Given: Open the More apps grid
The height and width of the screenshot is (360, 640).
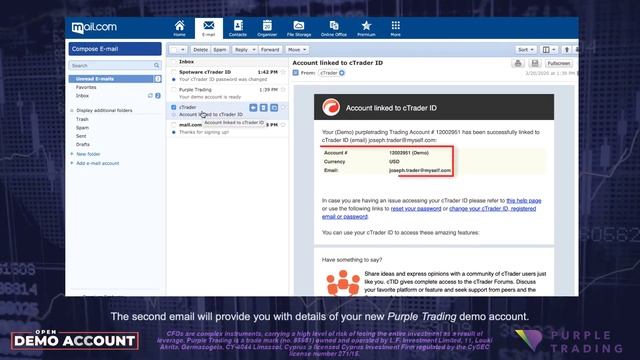Looking at the screenshot, I should (395, 28).
